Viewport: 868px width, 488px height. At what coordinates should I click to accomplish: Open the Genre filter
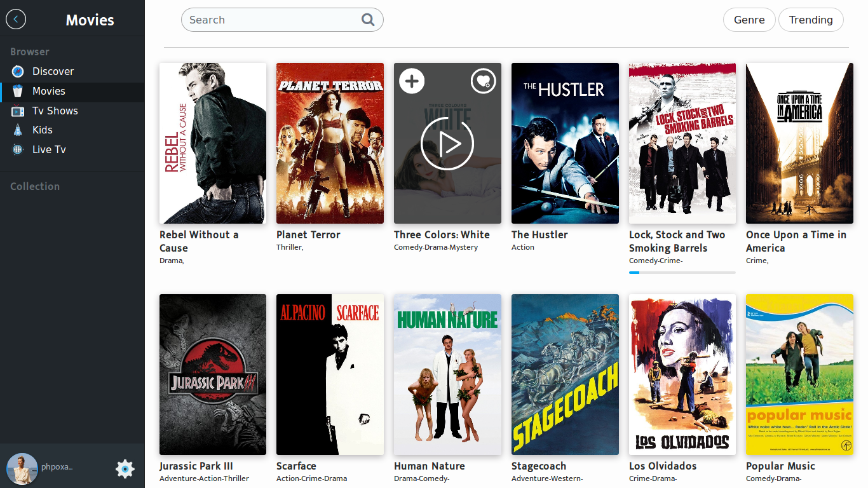coord(749,20)
